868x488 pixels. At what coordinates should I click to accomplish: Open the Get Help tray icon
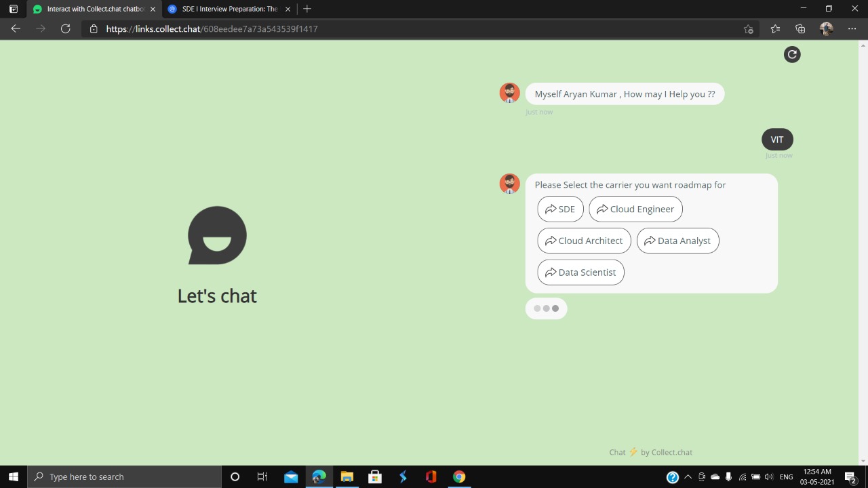pos(673,477)
